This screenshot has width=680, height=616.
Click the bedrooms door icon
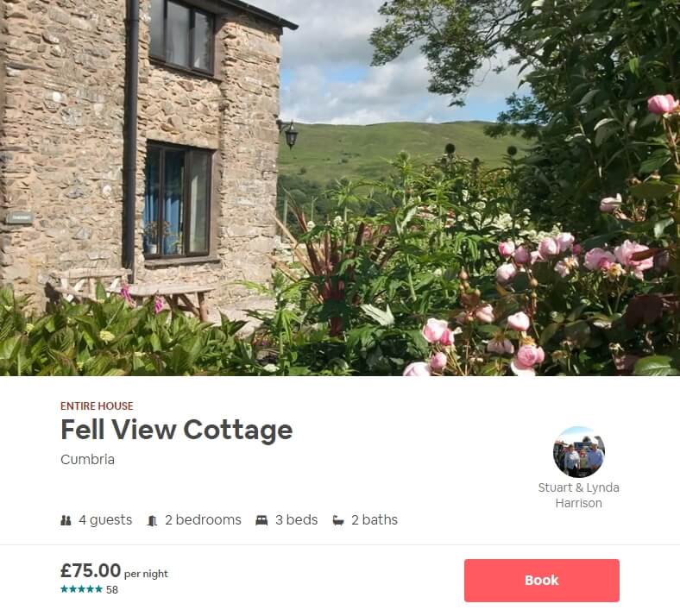pos(152,520)
